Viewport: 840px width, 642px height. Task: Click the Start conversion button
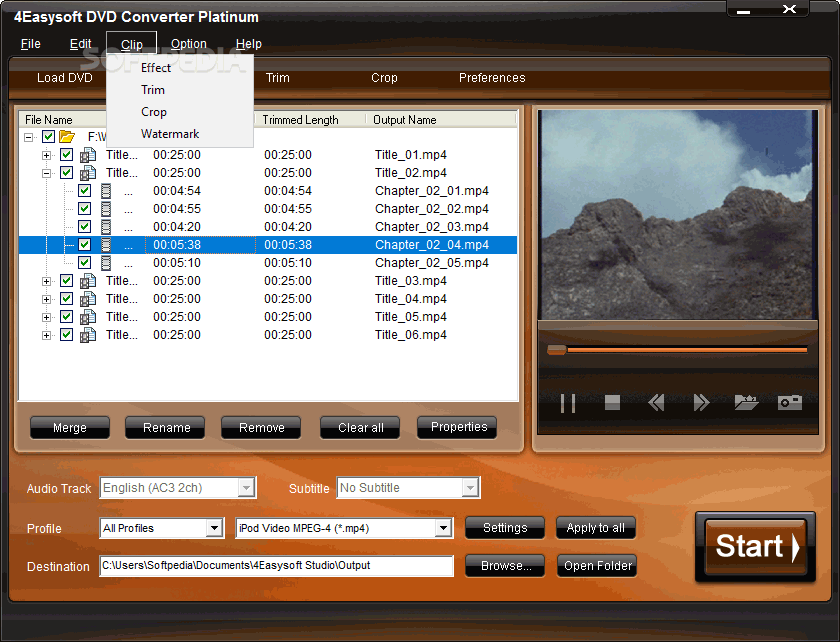click(755, 547)
